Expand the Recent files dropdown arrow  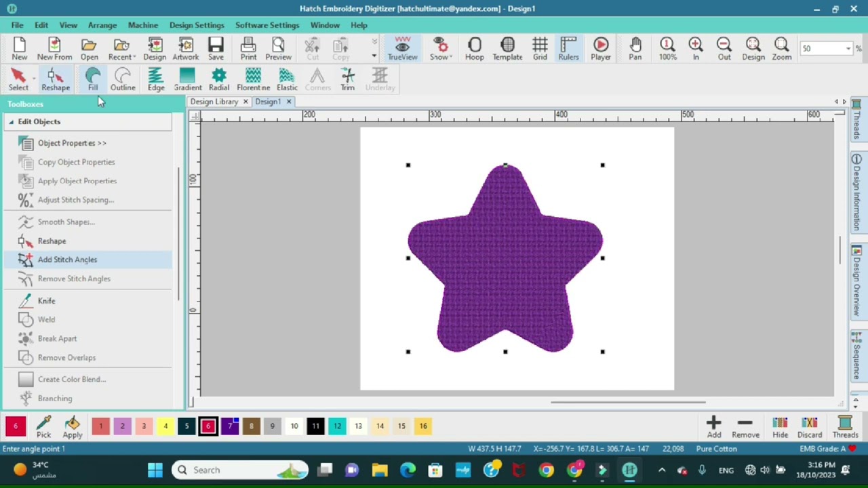click(134, 58)
